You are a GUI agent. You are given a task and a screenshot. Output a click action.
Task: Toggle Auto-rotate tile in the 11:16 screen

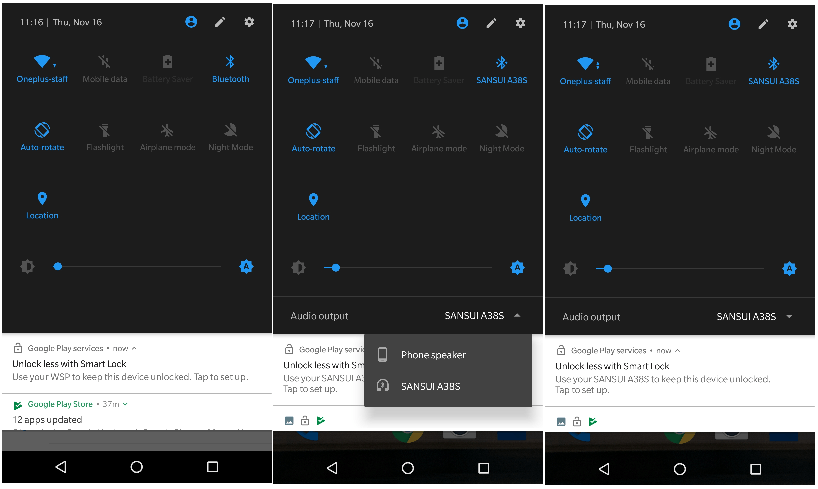click(42, 137)
